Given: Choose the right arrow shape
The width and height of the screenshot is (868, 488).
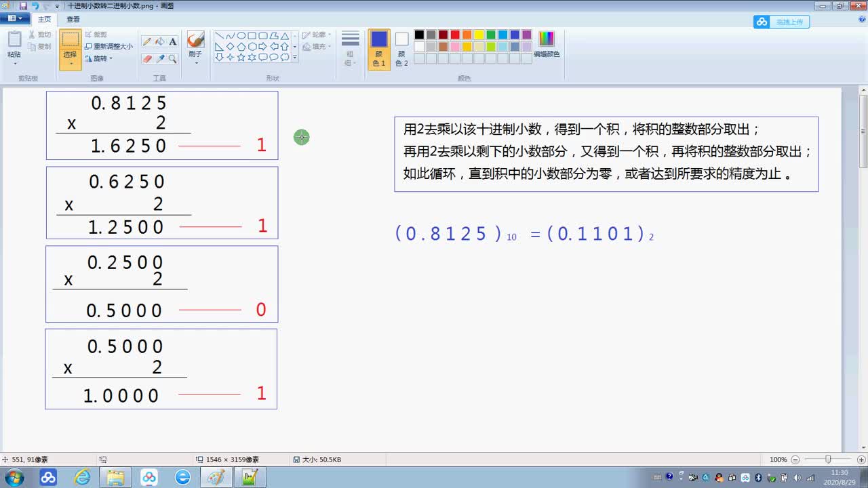Looking at the screenshot, I should click(x=262, y=47).
